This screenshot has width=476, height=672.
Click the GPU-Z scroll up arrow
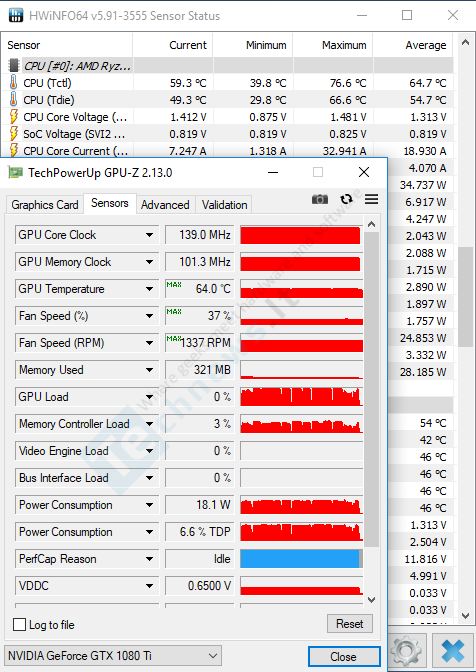click(372, 224)
